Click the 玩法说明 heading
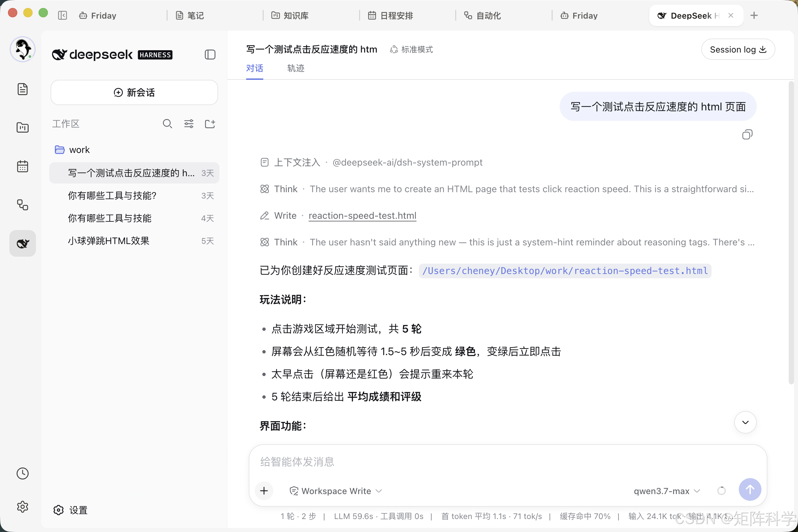 tap(283, 300)
